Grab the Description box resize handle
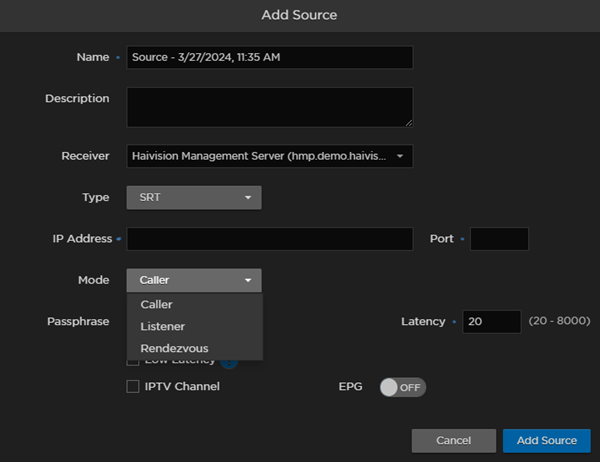 point(408,122)
